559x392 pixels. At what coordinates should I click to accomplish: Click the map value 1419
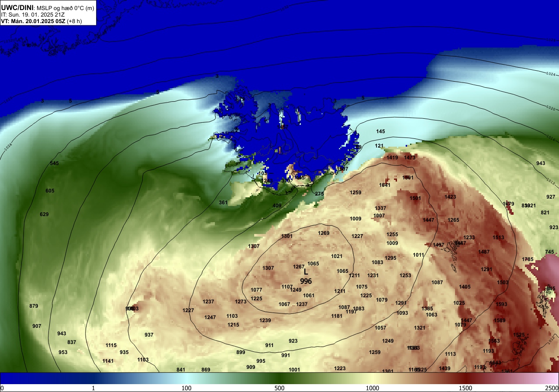point(392,158)
